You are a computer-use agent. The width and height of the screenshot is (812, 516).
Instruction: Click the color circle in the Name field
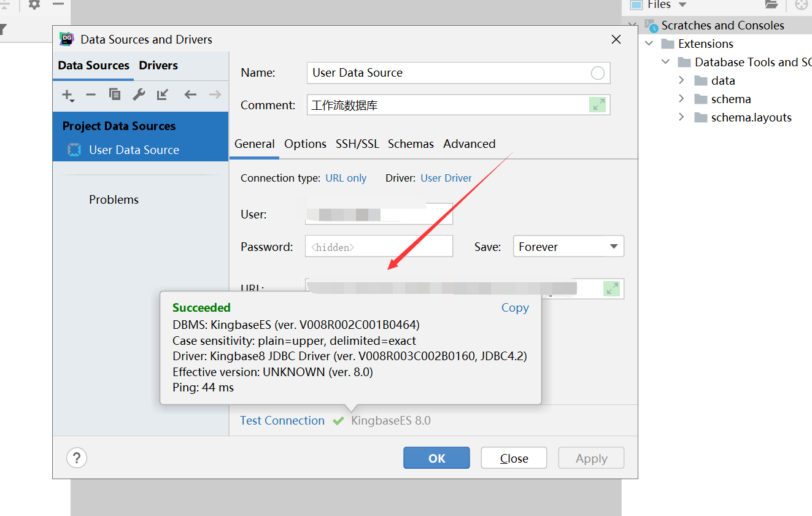[597, 73]
